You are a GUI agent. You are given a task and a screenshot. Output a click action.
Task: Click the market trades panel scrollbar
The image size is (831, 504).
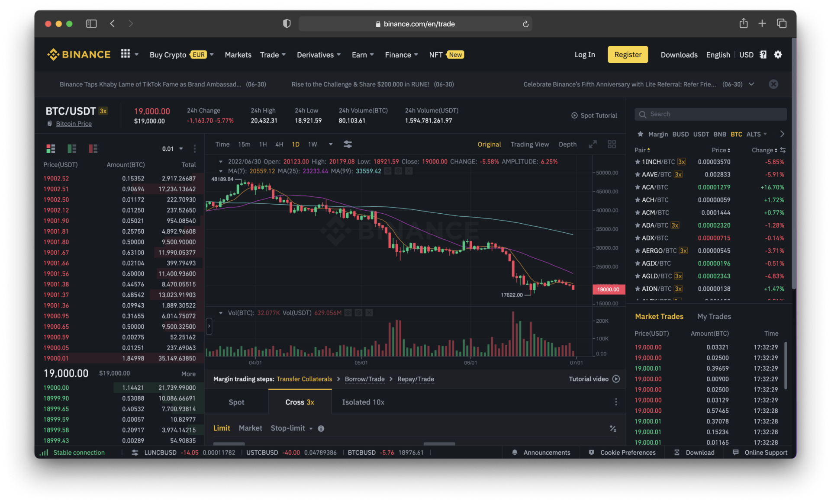pyautogui.click(x=786, y=366)
